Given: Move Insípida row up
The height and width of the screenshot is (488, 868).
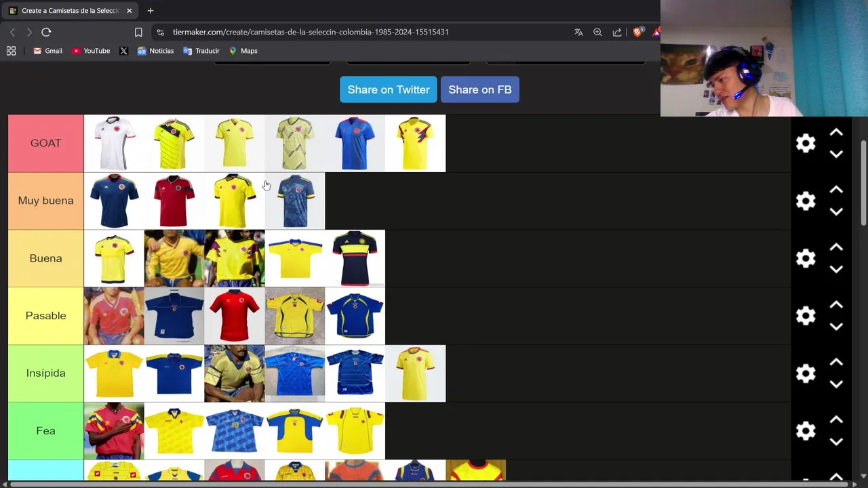Looking at the screenshot, I should [x=836, y=363].
